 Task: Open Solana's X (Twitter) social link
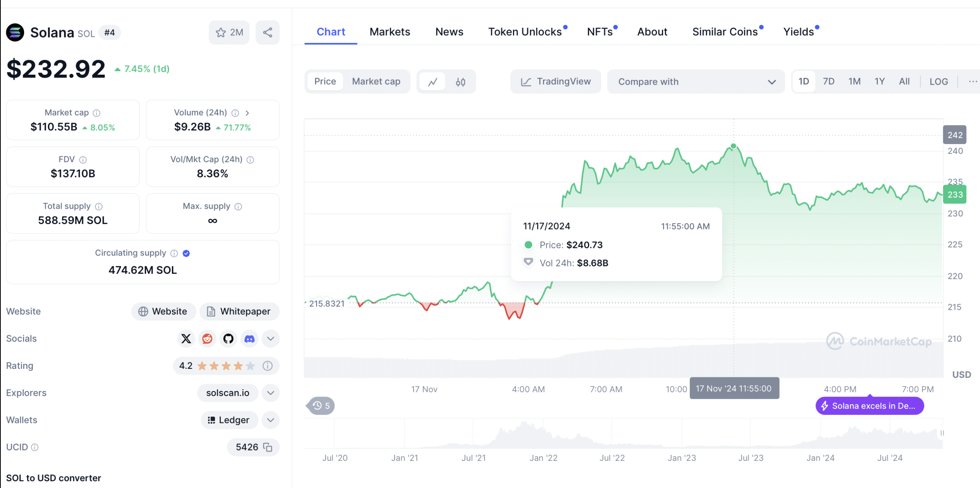(186, 339)
